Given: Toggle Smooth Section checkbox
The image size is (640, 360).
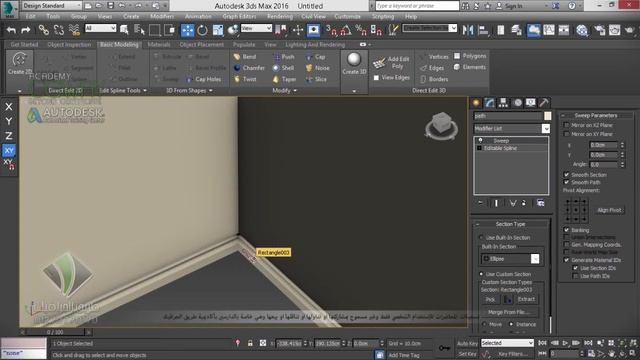Looking at the screenshot, I should (x=566, y=174).
